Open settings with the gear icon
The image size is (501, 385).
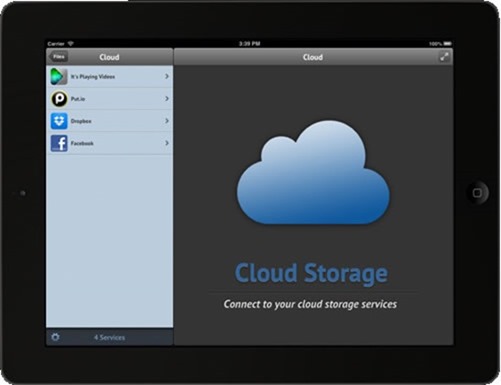click(x=55, y=337)
